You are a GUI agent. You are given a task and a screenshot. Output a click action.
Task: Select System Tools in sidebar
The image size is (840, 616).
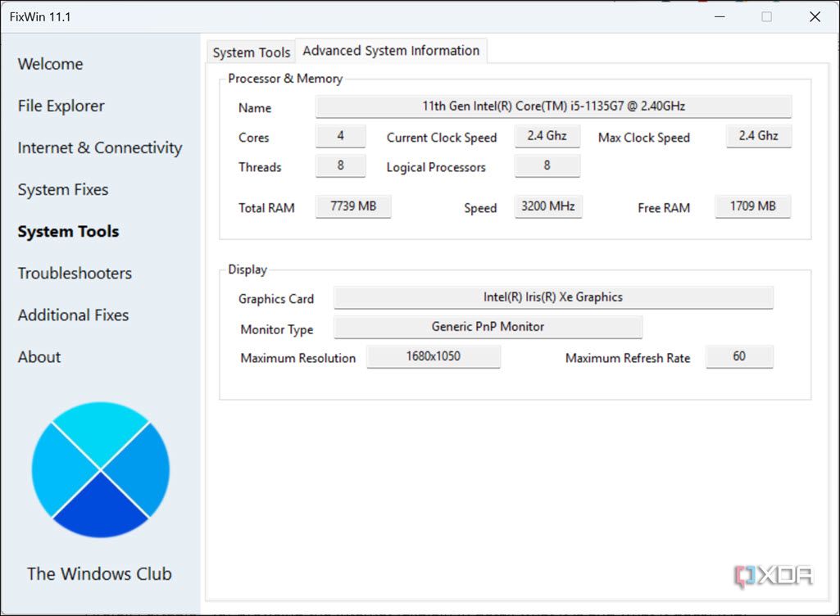(x=69, y=231)
